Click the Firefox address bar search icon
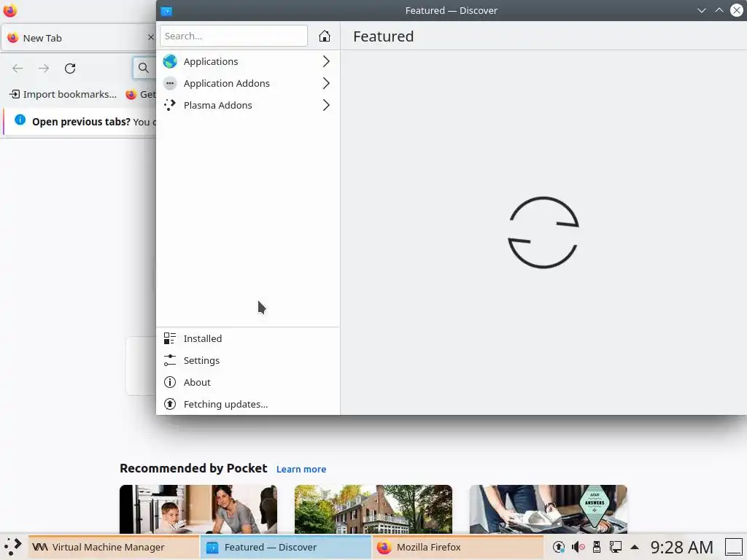 coord(144,68)
